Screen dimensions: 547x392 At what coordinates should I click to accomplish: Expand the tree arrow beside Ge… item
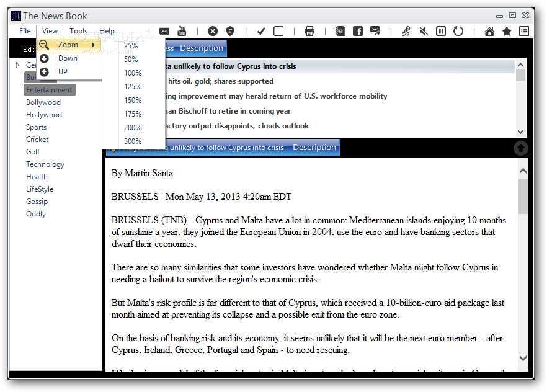tap(17, 65)
